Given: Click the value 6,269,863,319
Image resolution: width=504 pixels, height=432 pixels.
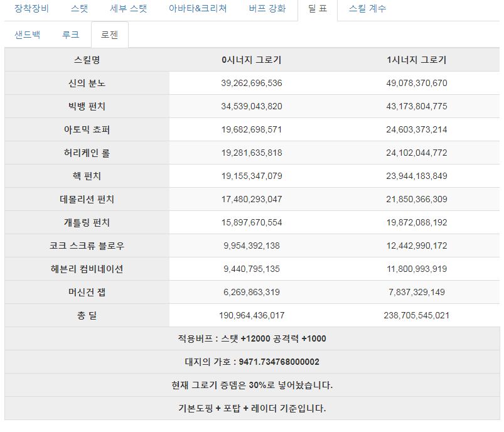Looking at the screenshot, I should [251, 292].
